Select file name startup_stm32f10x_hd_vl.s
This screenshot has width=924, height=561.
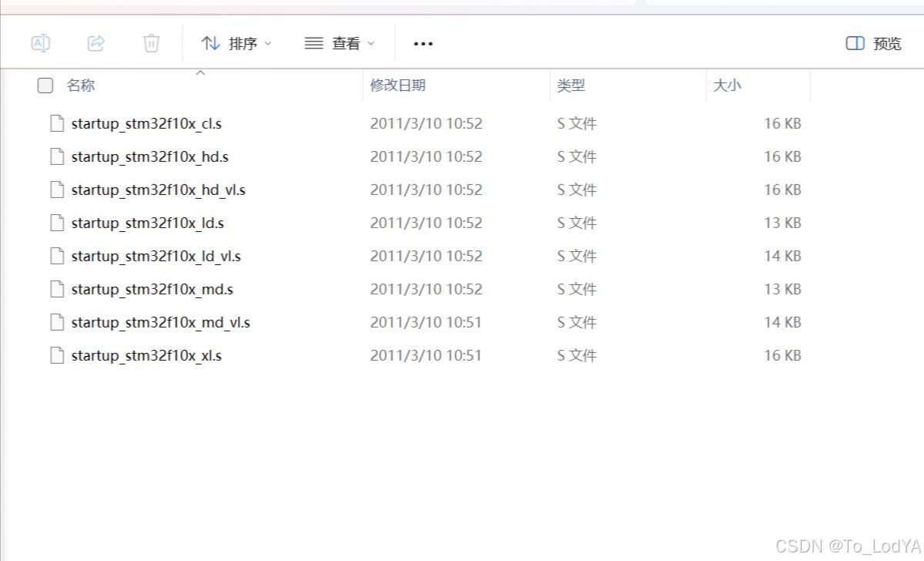coord(158,190)
